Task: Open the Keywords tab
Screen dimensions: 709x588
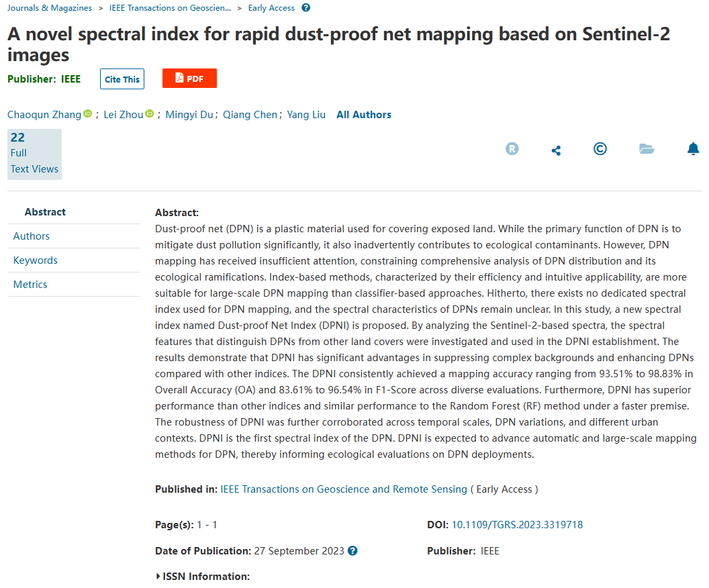Action: 36,260
